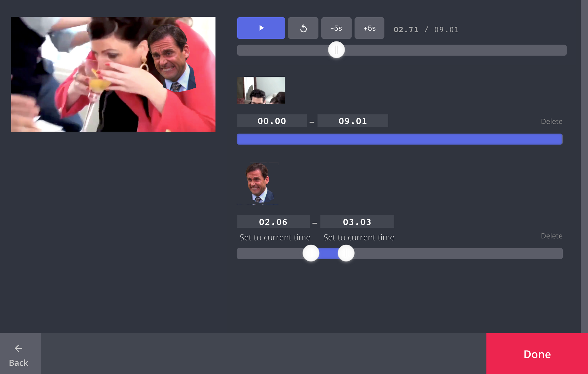Delete the face image layer
Screen dimensions: 588x374
click(x=551, y=236)
